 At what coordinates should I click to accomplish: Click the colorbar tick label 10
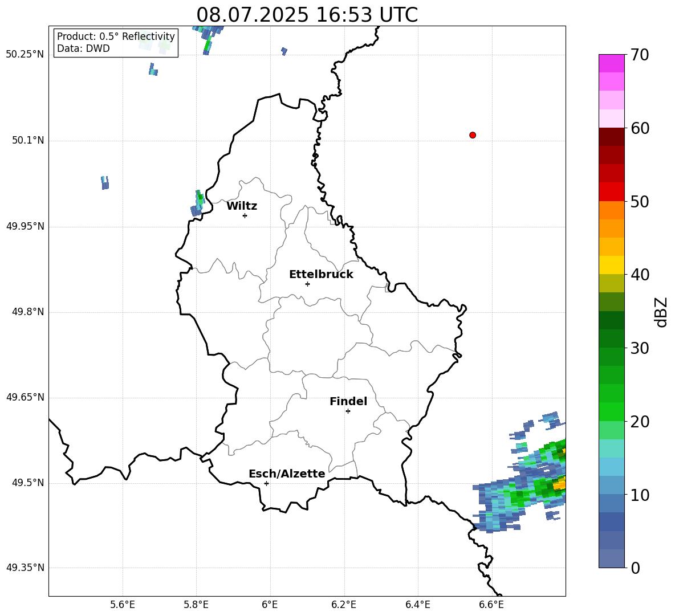pos(640,495)
